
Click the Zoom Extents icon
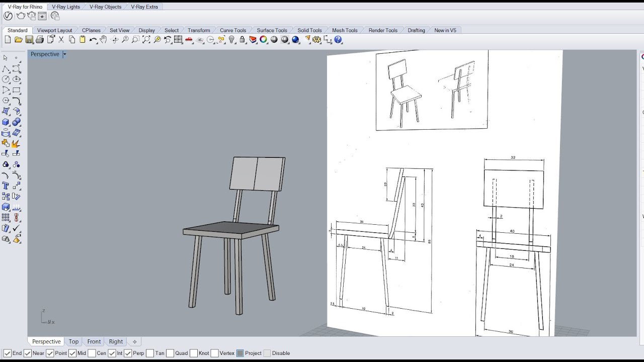pos(146,39)
